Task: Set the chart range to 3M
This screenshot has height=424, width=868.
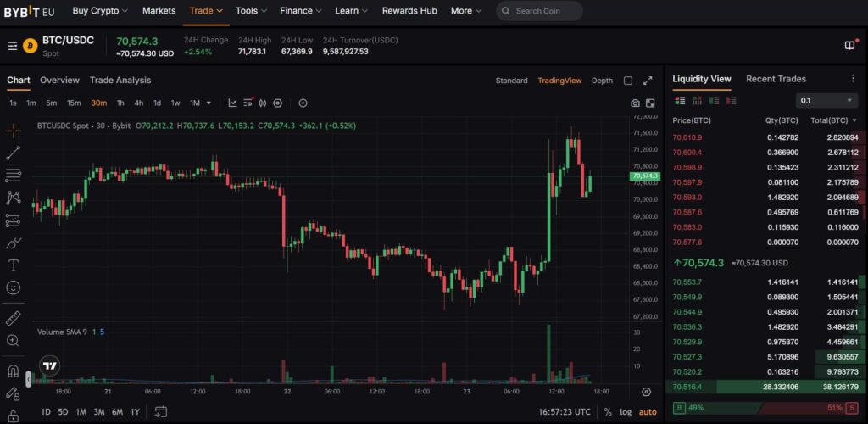Action: [99, 412]
